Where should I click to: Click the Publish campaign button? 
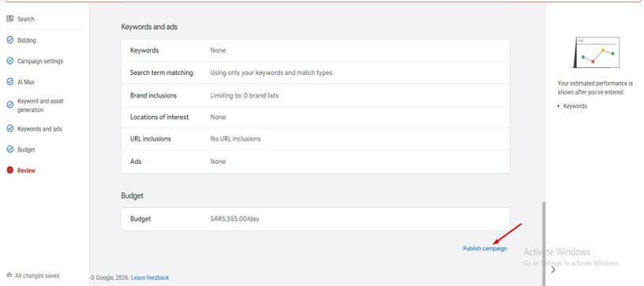485,248
